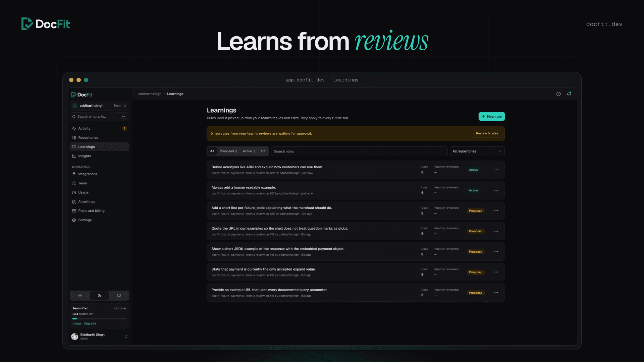Open more options for ARN acronyms rule
Screen dimensions: 644x362
[x=496, y=170]
